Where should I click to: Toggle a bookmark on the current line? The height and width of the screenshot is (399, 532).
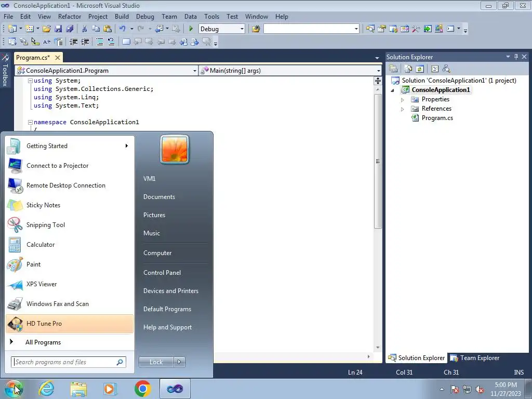click(126, 42)
